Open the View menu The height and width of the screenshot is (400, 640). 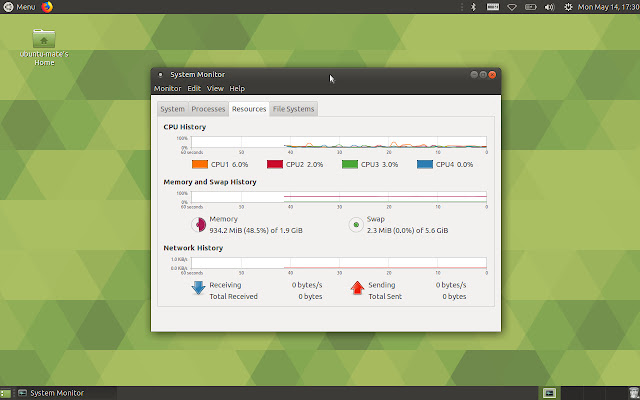(215, 89)
